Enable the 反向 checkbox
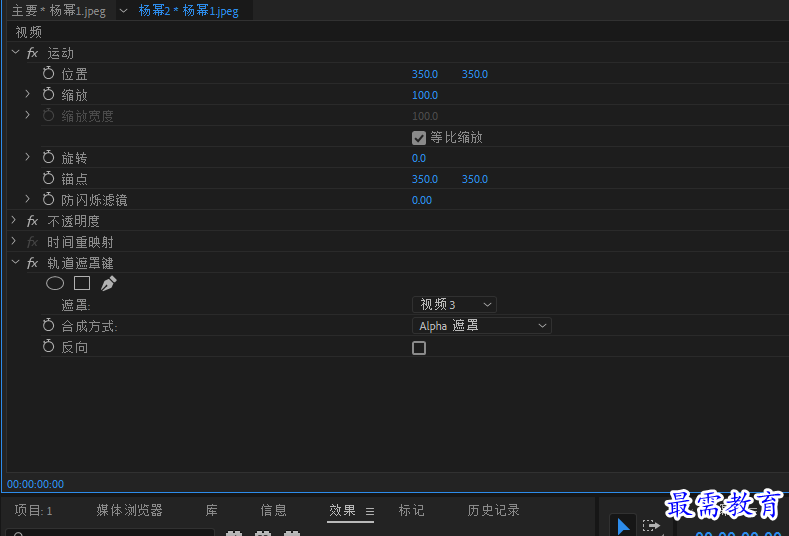789x536 pixels. coord(419,348)
